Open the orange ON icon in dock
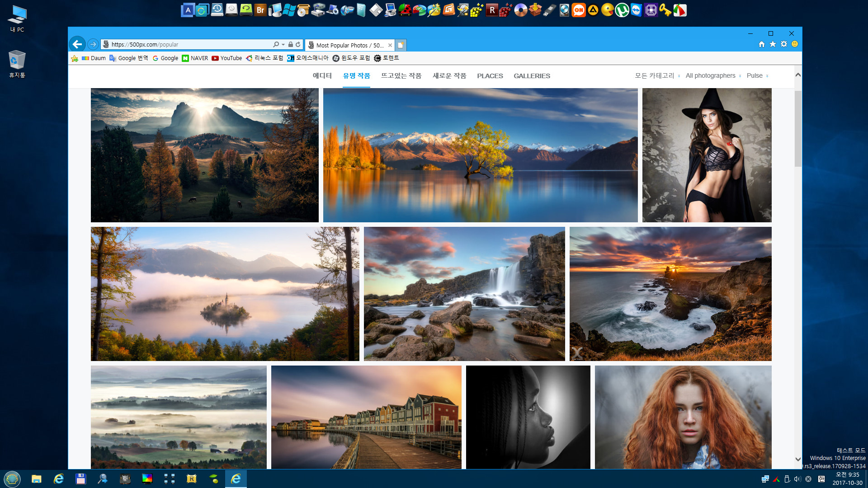 579,10
